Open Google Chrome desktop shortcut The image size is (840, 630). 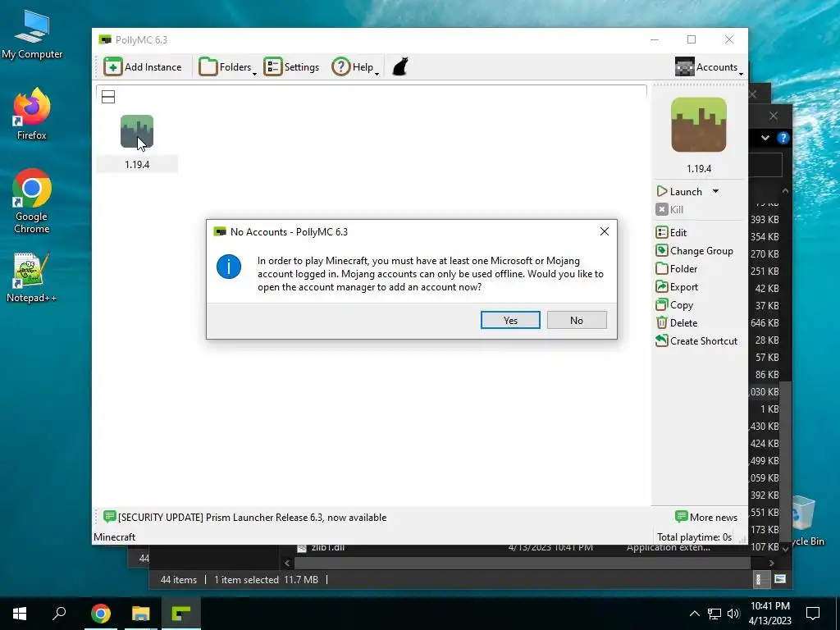pos(32,201)
